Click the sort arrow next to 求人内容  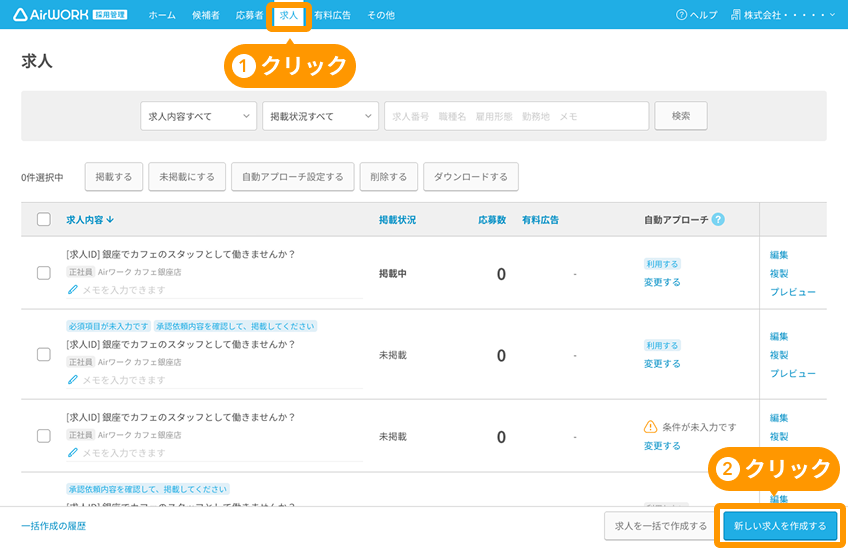tap(110, 220)
